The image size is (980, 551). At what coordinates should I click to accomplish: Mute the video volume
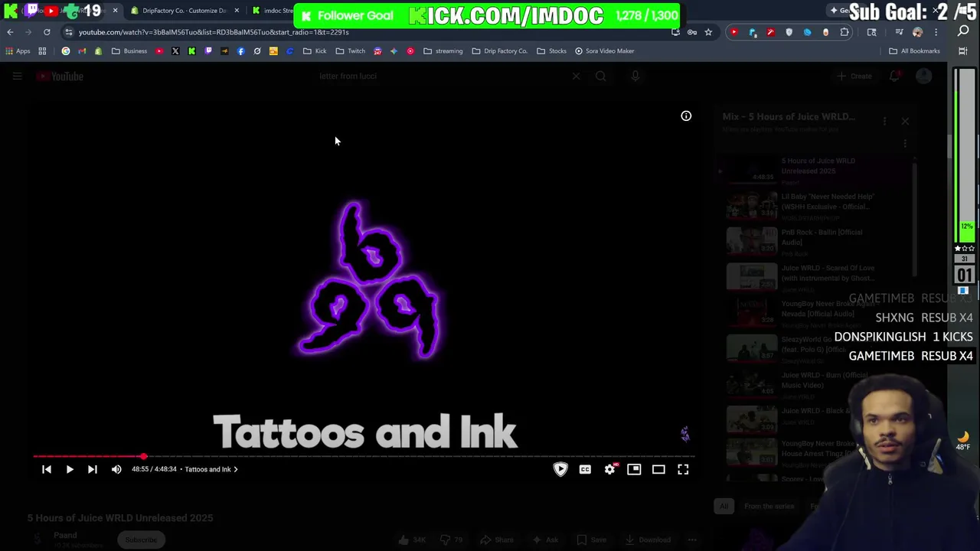pyautogui.click(x=116, y=469)
